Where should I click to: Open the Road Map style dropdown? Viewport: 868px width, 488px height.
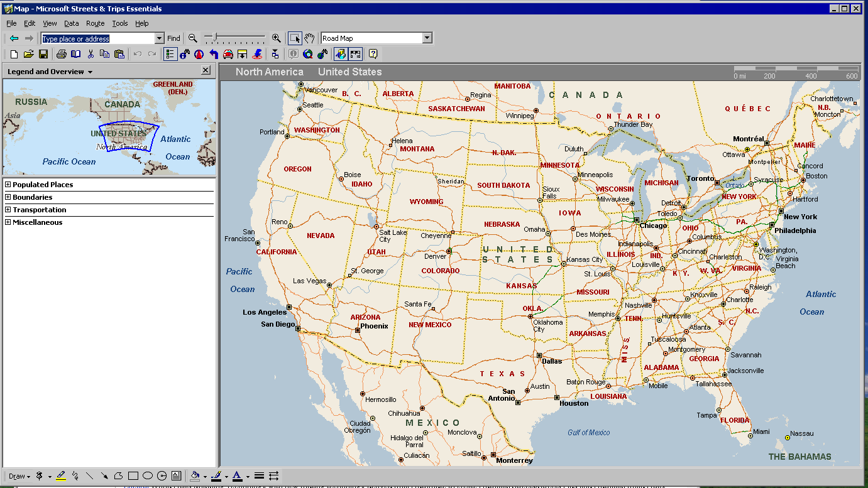(x=427, y=38)
